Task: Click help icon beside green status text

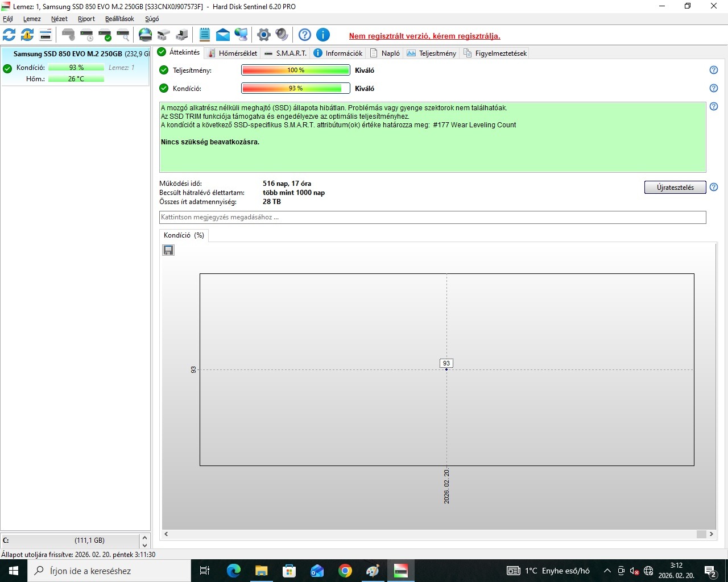Action: [714, 106]
